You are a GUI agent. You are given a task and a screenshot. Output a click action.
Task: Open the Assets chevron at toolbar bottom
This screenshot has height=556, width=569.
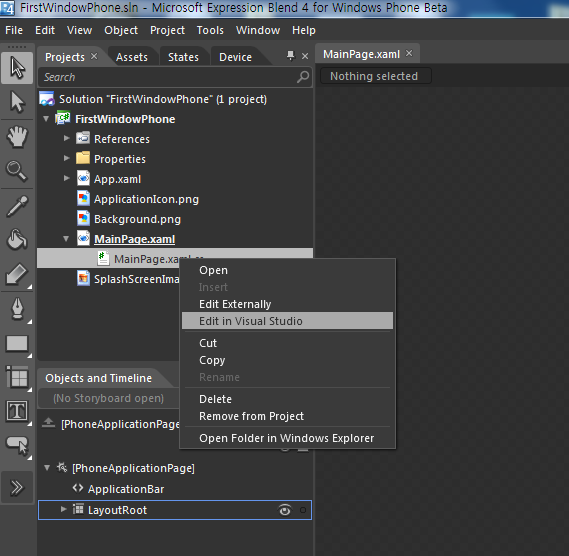17,487
